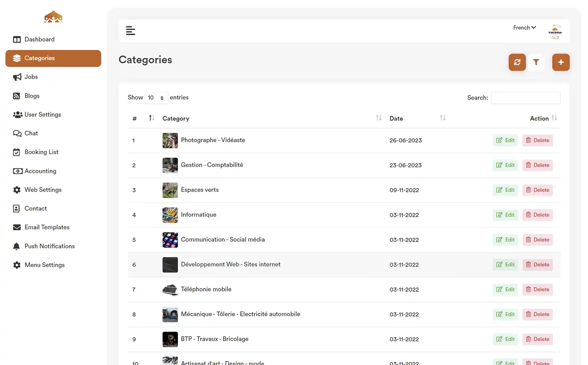This screenshot has height=365, width=588.
Task: Open the Dashboard from the sidebar
Action: 39,39
